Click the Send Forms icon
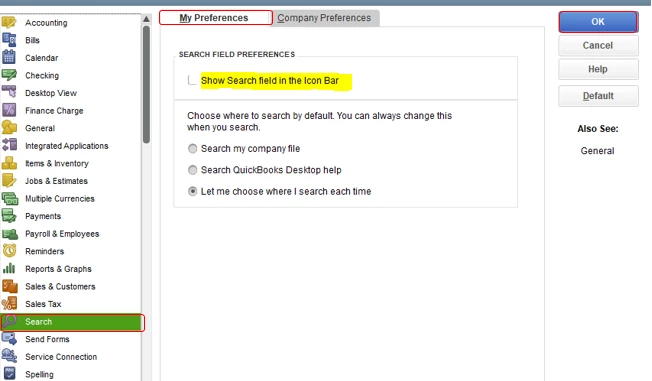The height and width of the screenshot is (381, 652). 9,339
